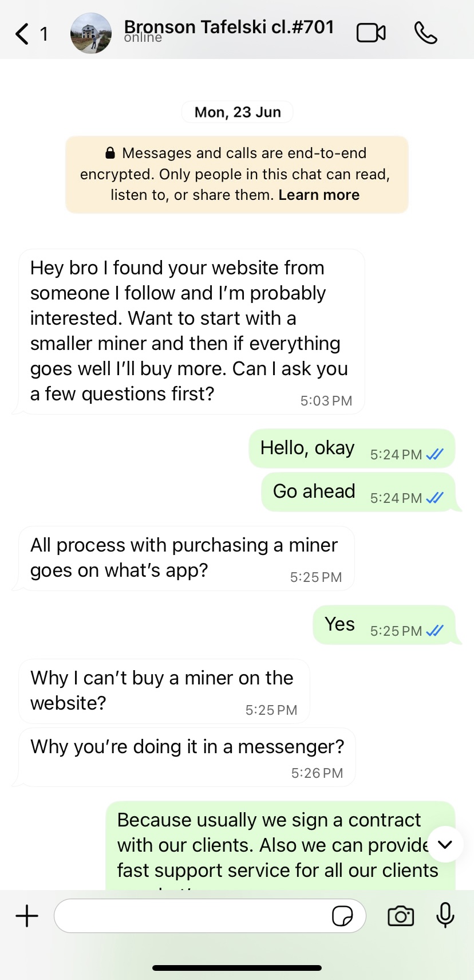Open the camera from message bar

coord(401,916)
